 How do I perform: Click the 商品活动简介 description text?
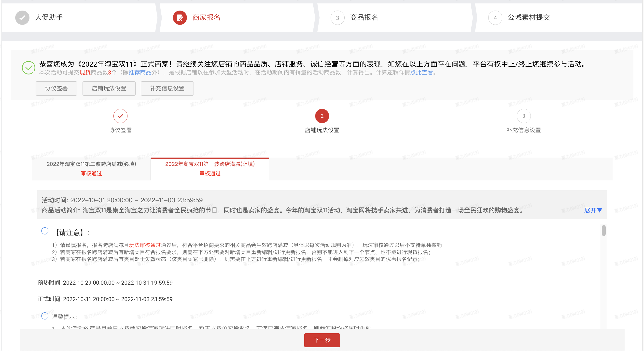pyautogui.click(x=282, y=210)
